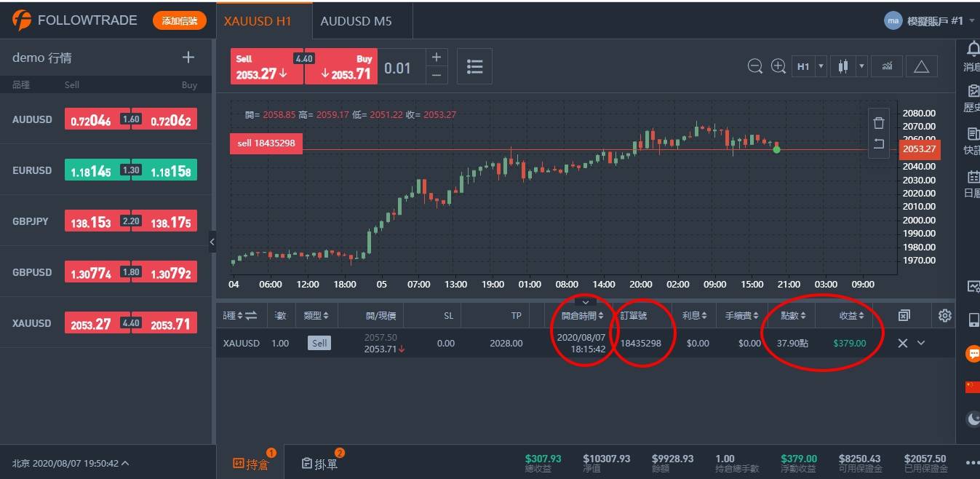The image size is (980, 479).
Task: Open the candlestick chart type button
Action: pos(843,66)
